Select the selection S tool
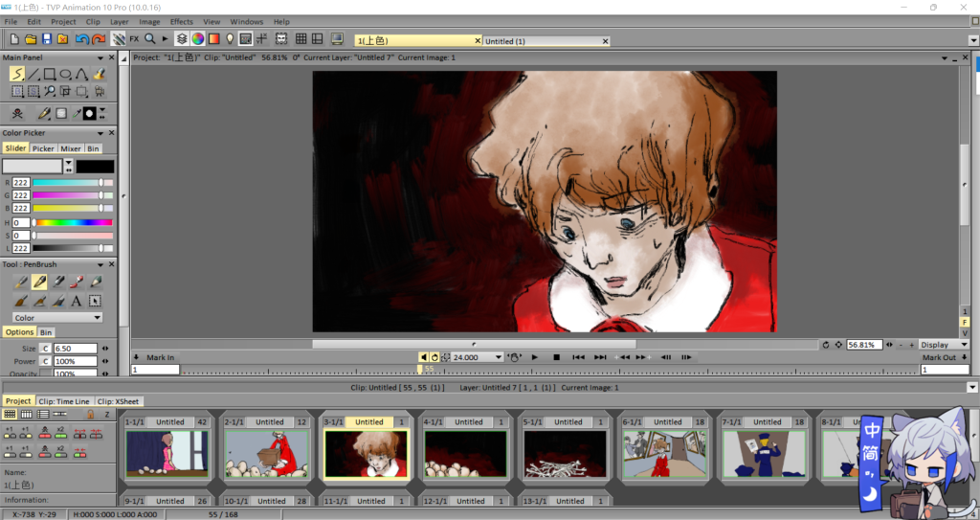This screenshot has width=980, height=520. click(x=33, y=91)
